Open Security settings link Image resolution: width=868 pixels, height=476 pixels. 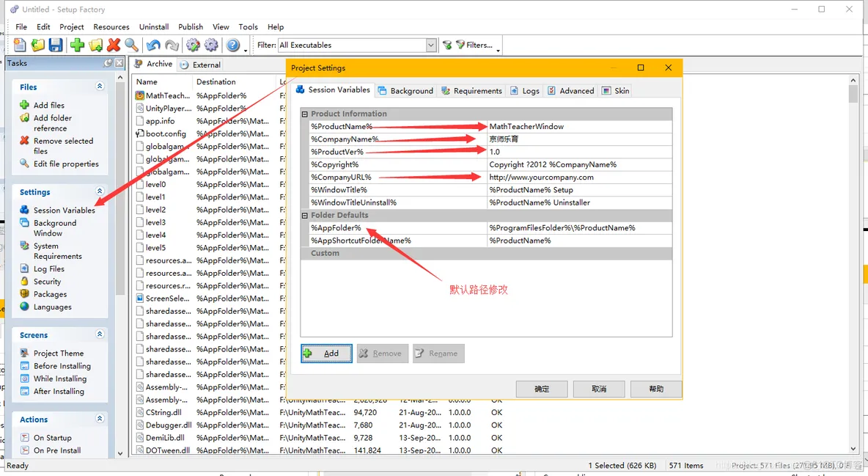point(47,282)
